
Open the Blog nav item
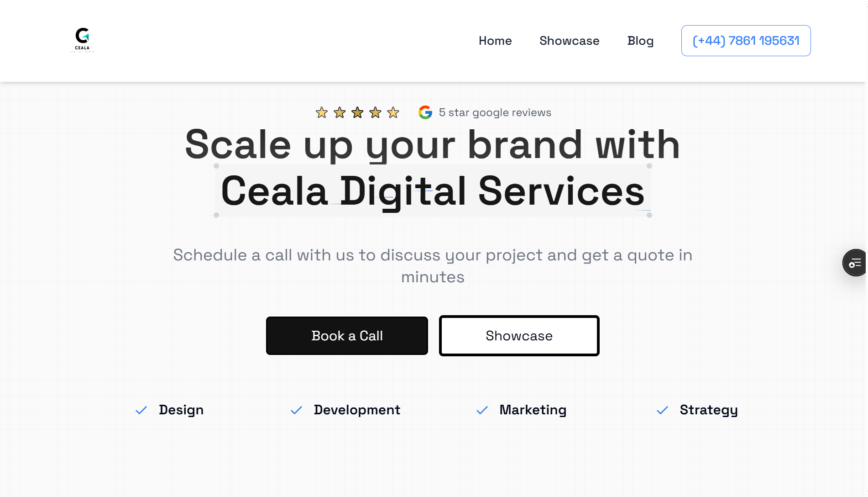point(640,41)
